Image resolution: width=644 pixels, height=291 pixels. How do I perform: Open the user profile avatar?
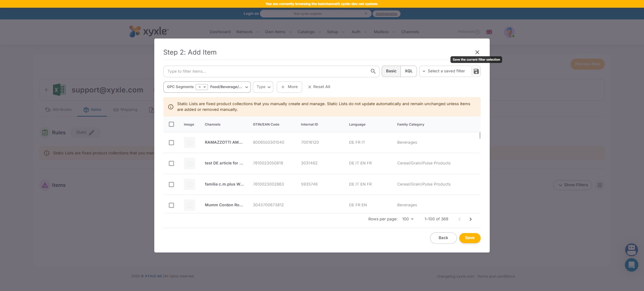(x=509, y=32)
